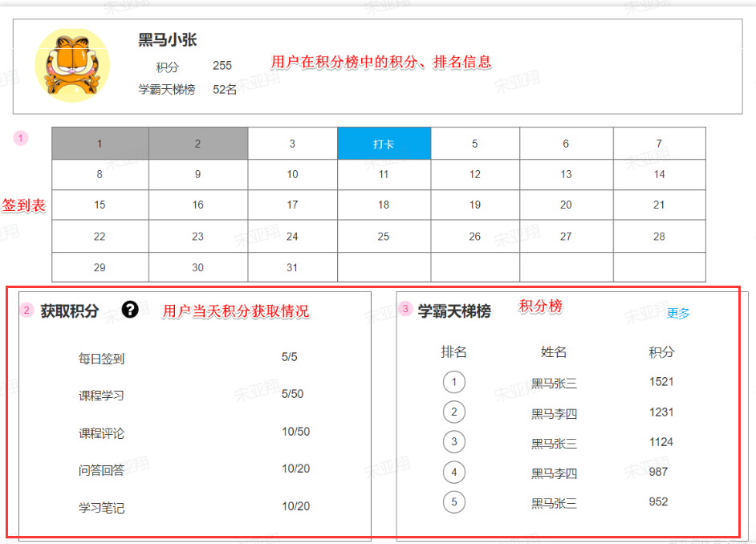Click the 学习笔记 row label
This screenshot has height=544, width=756.
tap(101, 507)
